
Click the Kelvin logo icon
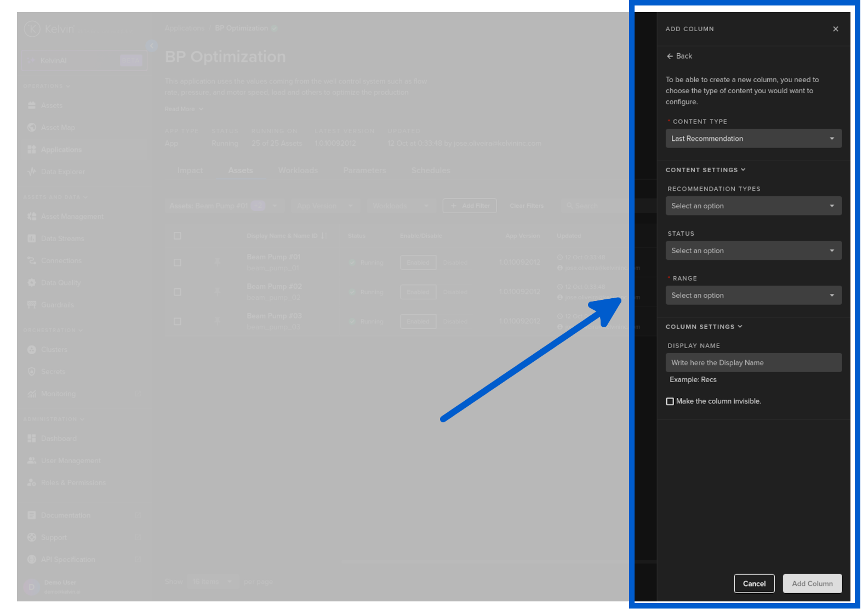point(32,29)
